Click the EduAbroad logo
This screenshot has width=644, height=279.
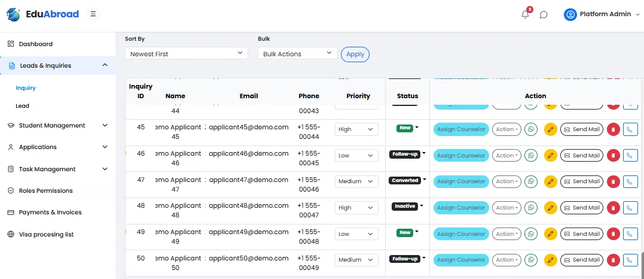pos(42,14)
